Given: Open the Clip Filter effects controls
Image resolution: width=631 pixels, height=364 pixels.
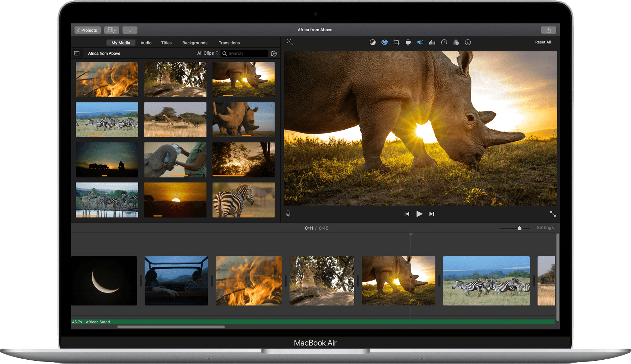Looking at the screenshot, I should pyautogui.click(x=456, y=42).
